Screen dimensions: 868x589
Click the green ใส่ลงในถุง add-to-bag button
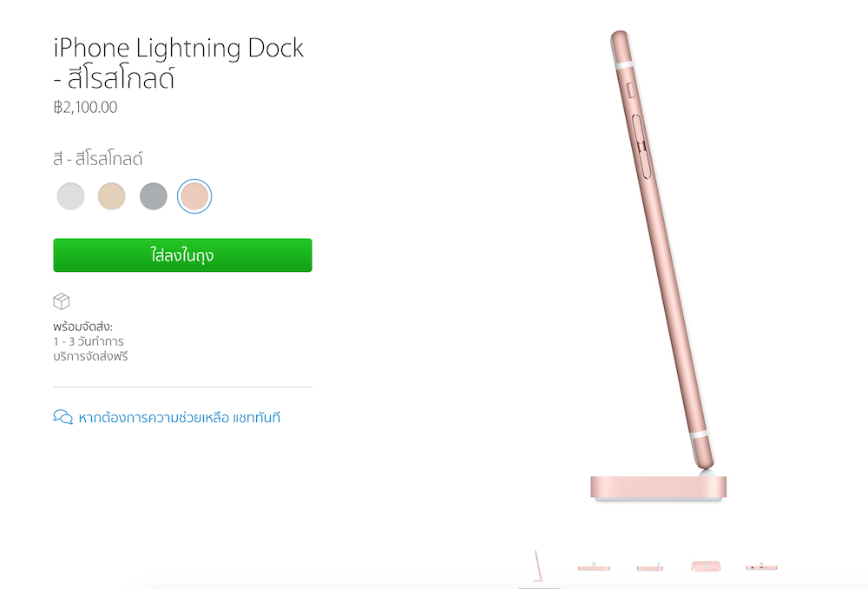point(182,255)
